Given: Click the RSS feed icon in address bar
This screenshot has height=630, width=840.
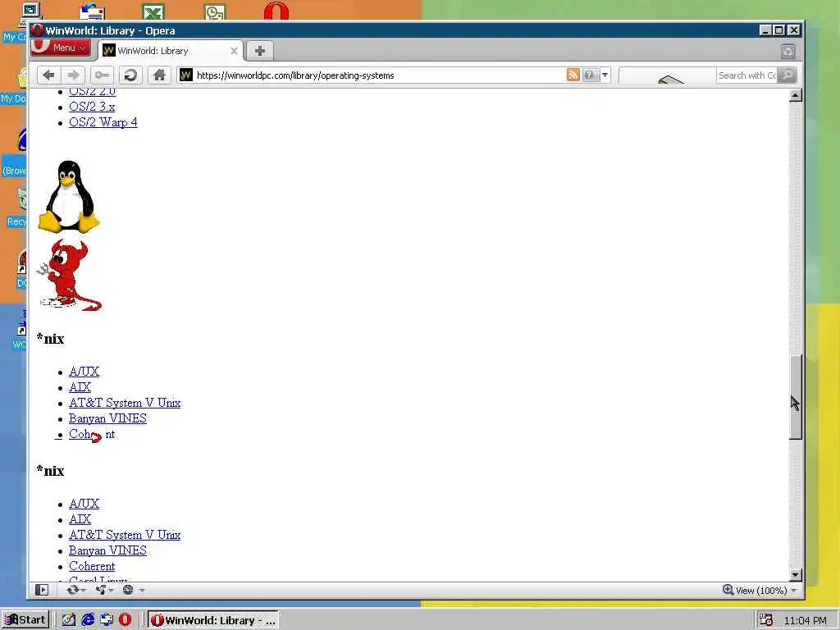Looking at the screenshot, I should tap(573, 75).
